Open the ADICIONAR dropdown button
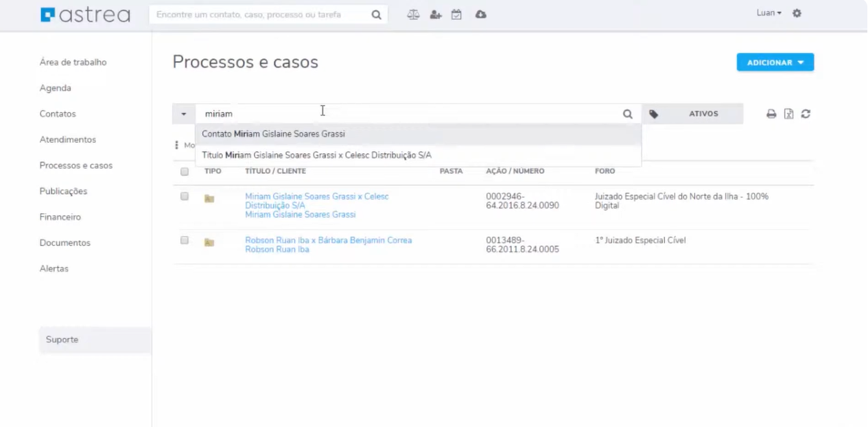 775,62
